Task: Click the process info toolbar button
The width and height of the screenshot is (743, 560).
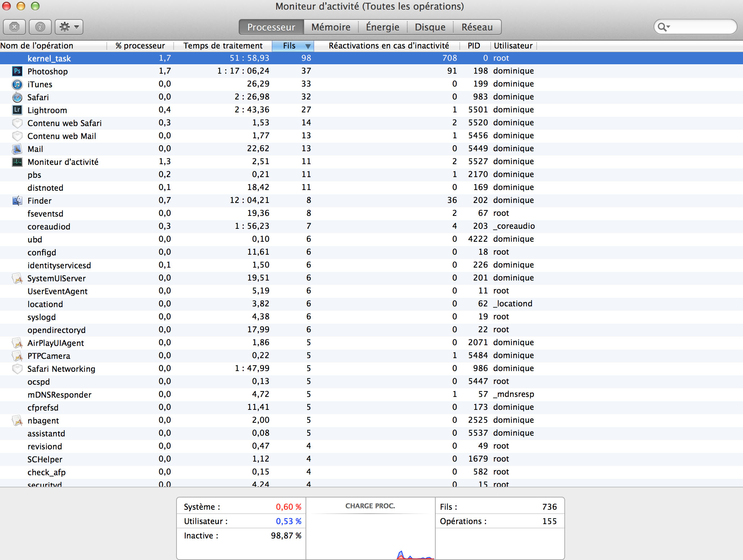Action: coord(40,27)
